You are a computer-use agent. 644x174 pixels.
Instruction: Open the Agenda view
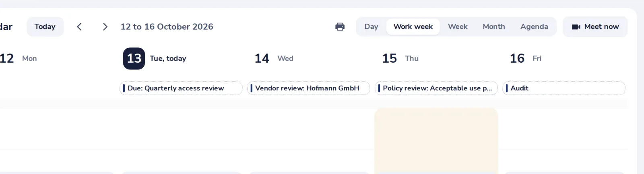coord(534,27)
